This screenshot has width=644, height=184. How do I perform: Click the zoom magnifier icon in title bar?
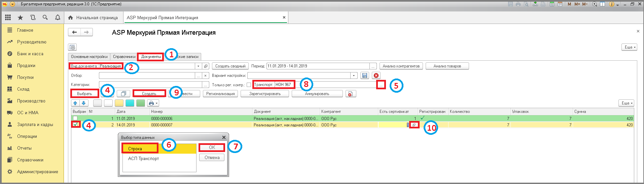pyautogui.click(x=595, y=4)
